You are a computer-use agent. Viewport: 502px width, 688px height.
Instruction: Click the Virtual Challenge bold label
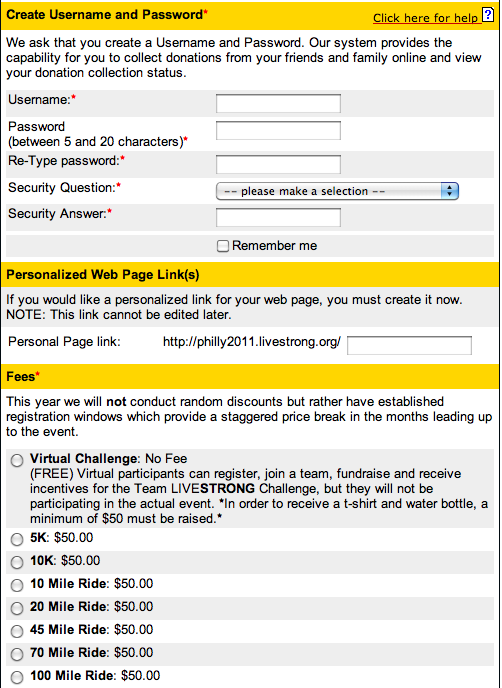point(83,459)
